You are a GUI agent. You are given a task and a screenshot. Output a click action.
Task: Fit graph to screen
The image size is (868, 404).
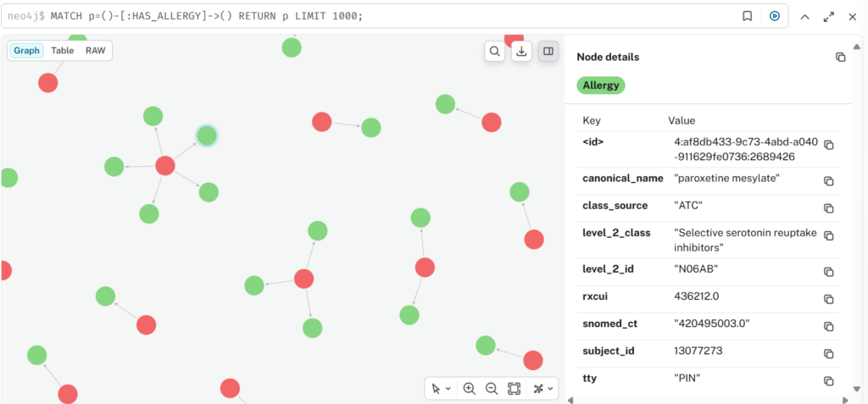514,389
